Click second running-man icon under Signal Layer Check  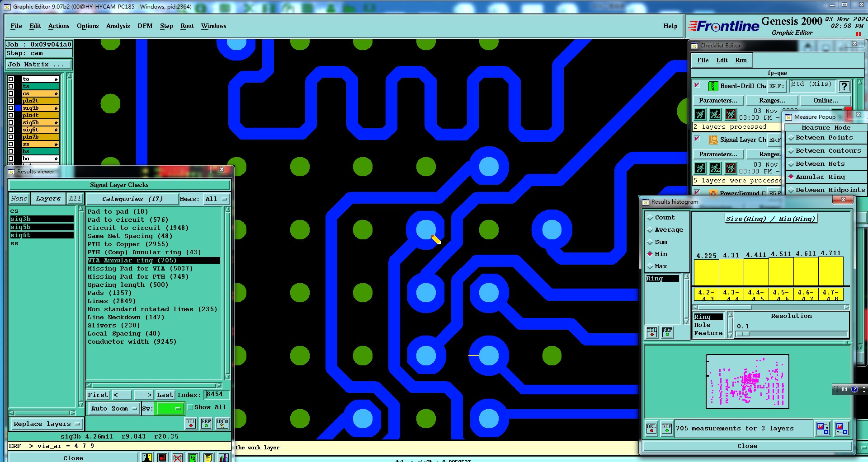coord(715,168)
